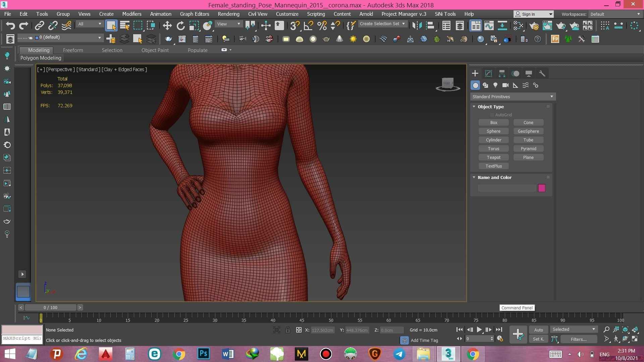644x362 pixels.
Task: Open the Modifiers menu
Action: tap(131, 14)
